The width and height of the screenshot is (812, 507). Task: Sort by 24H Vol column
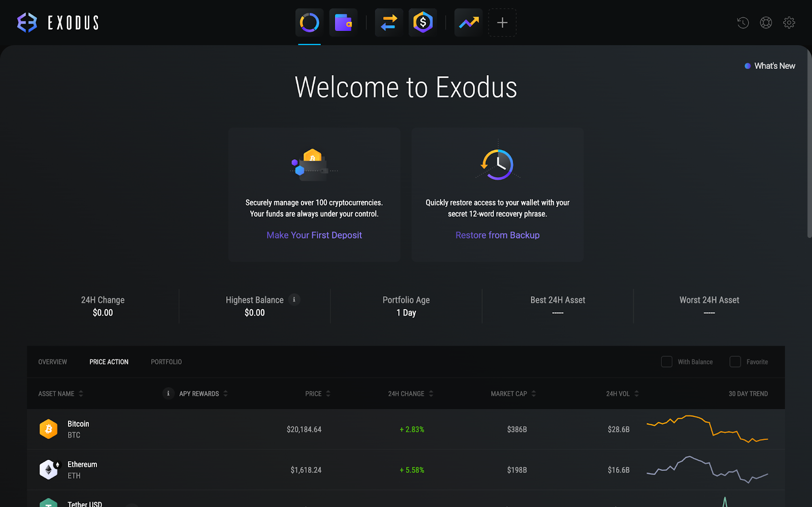click(x=623, y=394)
